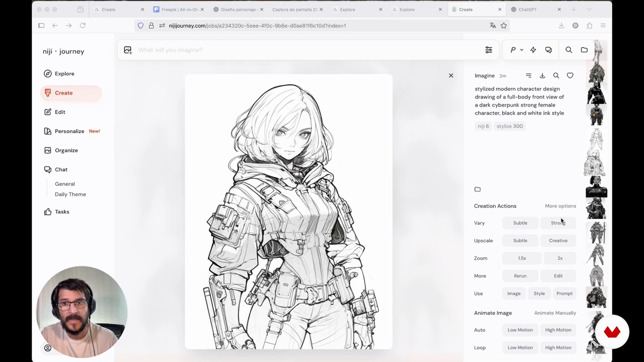Choose 1.5x zoom out
The width and height of the screenshot is (644, 362).
[x=522, y=258]
